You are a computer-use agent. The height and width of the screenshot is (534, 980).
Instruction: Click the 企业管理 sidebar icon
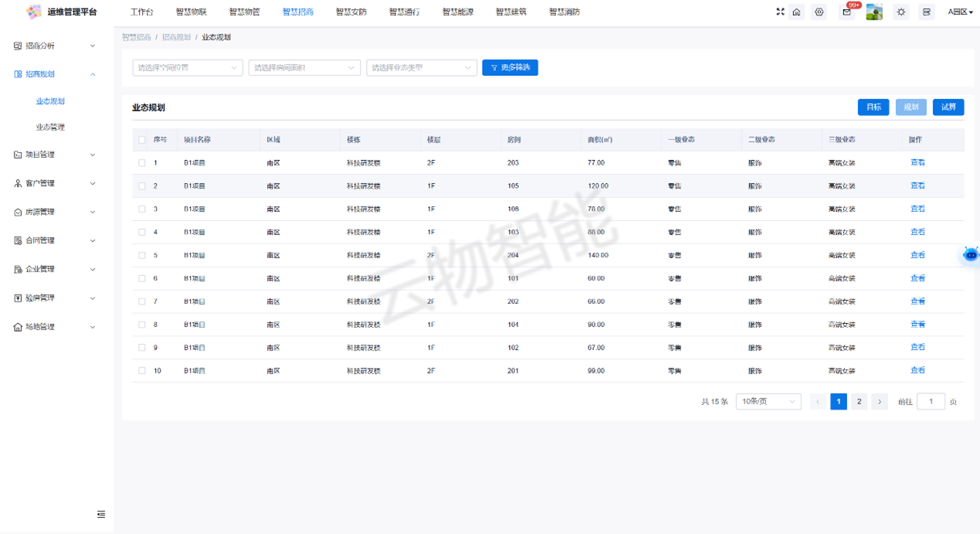click(18, 269)
